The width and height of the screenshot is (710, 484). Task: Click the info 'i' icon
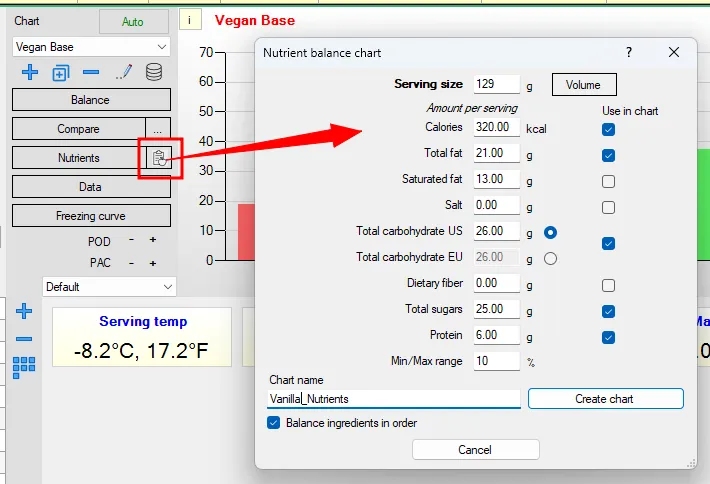(190, 20)
